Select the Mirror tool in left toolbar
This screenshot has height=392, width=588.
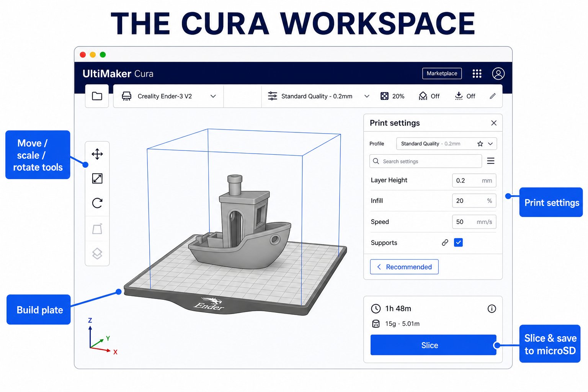[x=97, y=229]
